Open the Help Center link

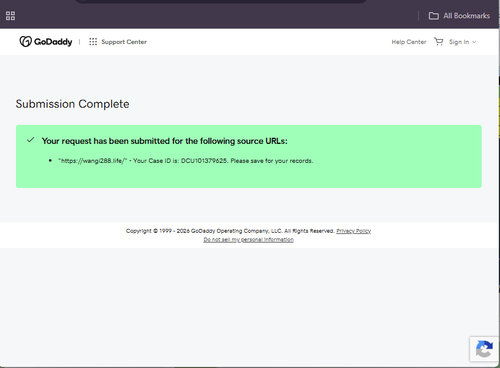pyautogui.click(x=409, y=42)
